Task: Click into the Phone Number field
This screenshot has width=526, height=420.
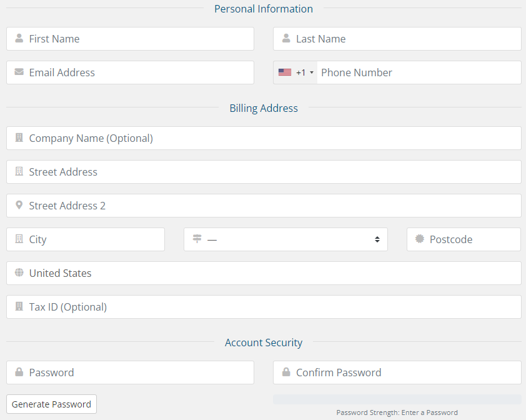Action: point(417,72)
